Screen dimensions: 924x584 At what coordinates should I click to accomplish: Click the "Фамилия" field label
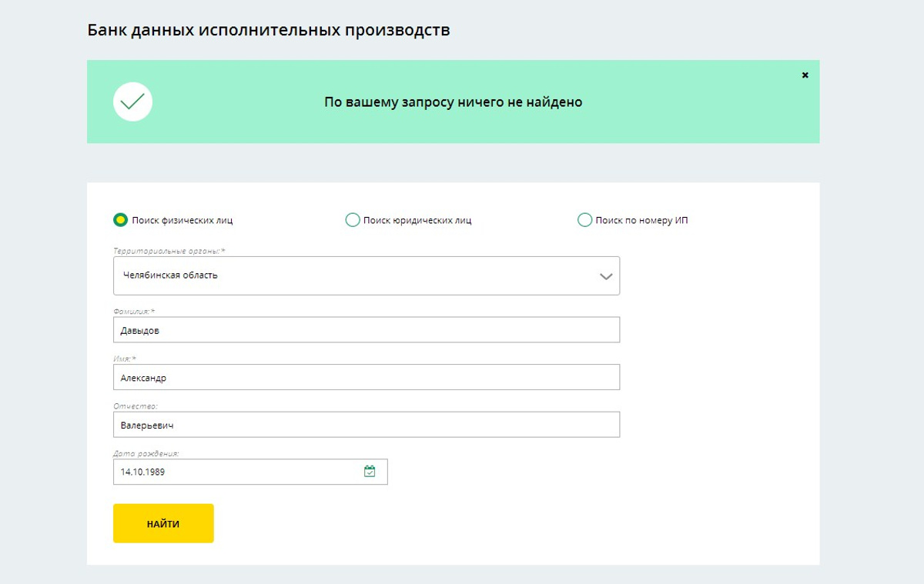[x=134, y=312]
